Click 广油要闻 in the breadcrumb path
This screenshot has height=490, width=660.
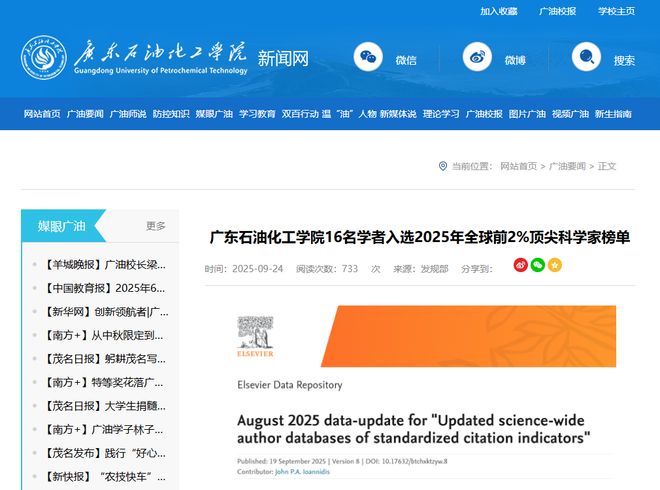coord(567,166)
